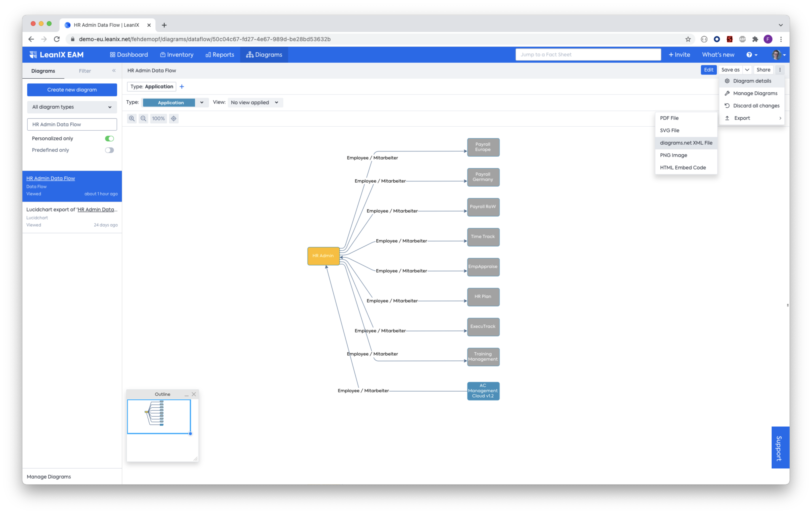812x514 pixels.
Task: Open the three-dot more options menu
Action: 780,70
